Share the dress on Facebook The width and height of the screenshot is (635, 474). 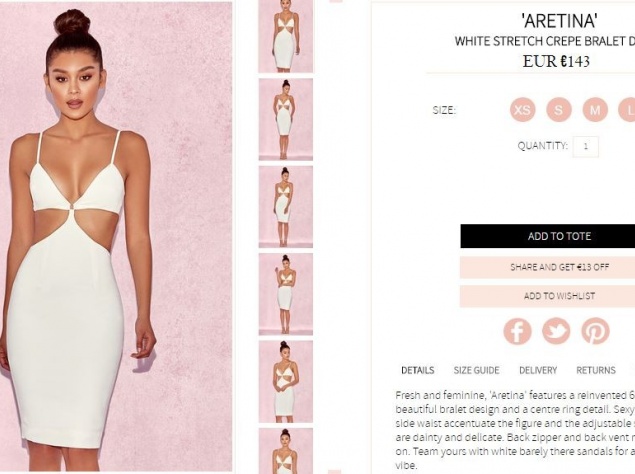(517, 331)
